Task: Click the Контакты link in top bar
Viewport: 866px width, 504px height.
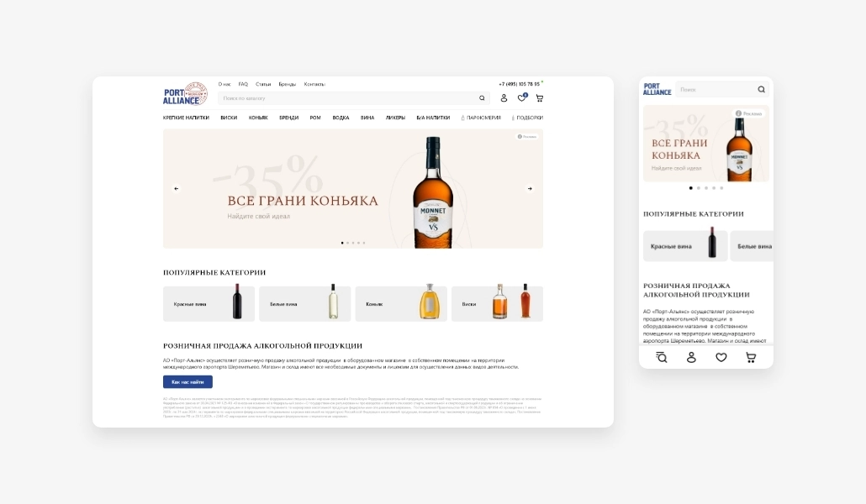Action: (x=314, y=84)
